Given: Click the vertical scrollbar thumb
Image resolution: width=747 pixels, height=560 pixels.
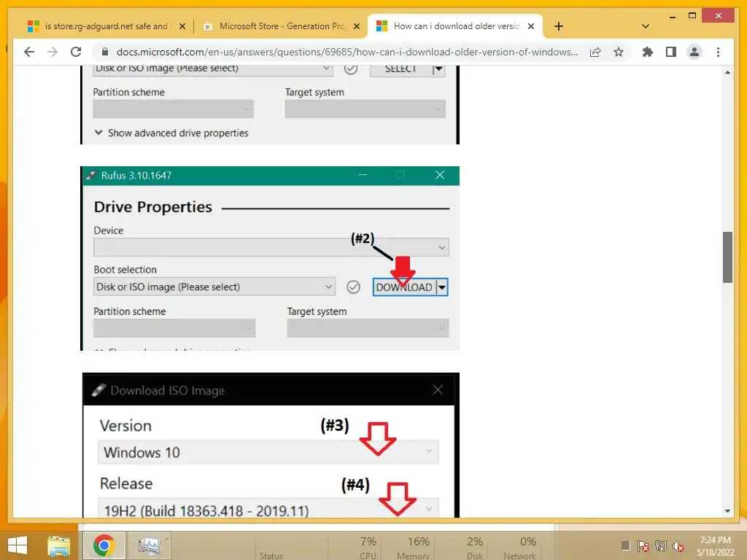Looking at the screenshot, I should [727, 257].
